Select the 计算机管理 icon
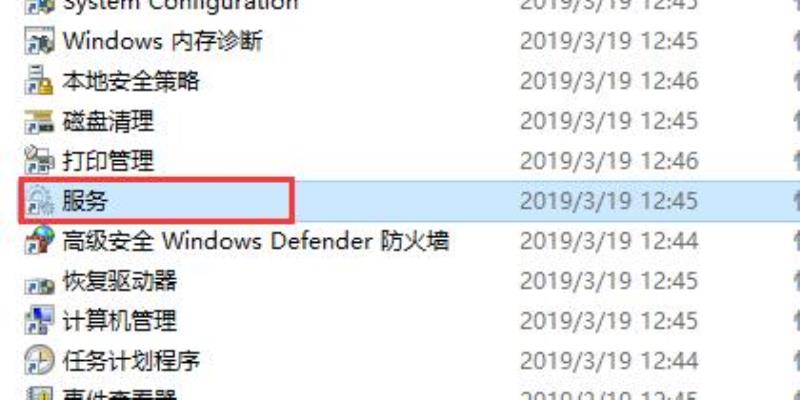The height and width of the screenshot is (400, 800). (39, 321)
